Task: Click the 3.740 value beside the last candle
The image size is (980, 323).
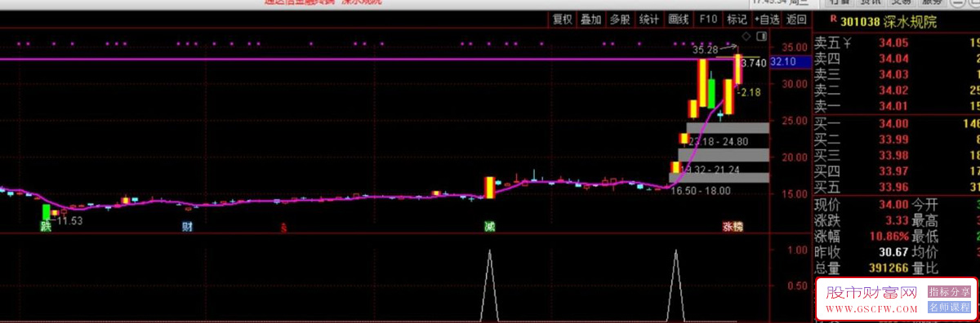Action: tap(754, 62)
